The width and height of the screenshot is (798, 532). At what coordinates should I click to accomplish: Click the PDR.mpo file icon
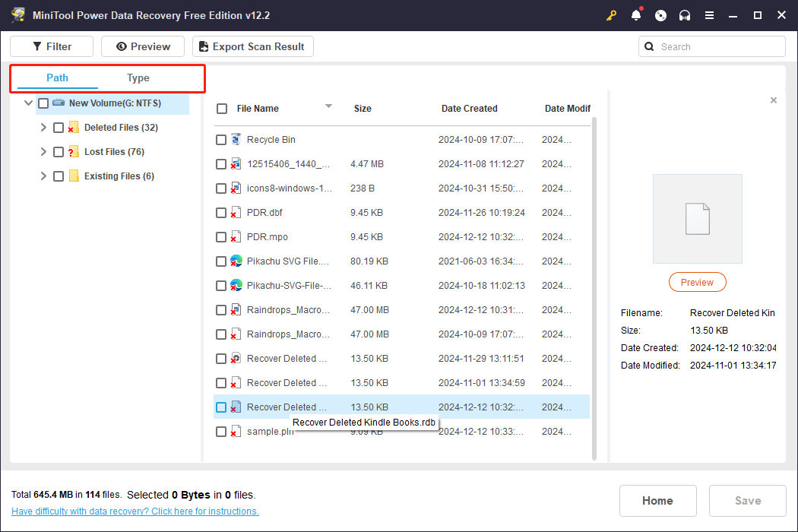point(236,236)
